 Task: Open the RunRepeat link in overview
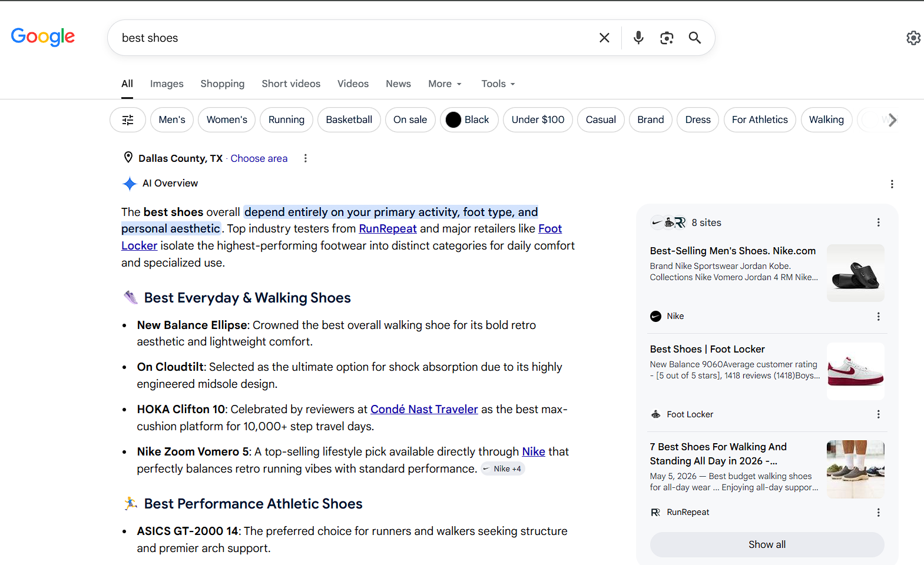click(388, 228)
